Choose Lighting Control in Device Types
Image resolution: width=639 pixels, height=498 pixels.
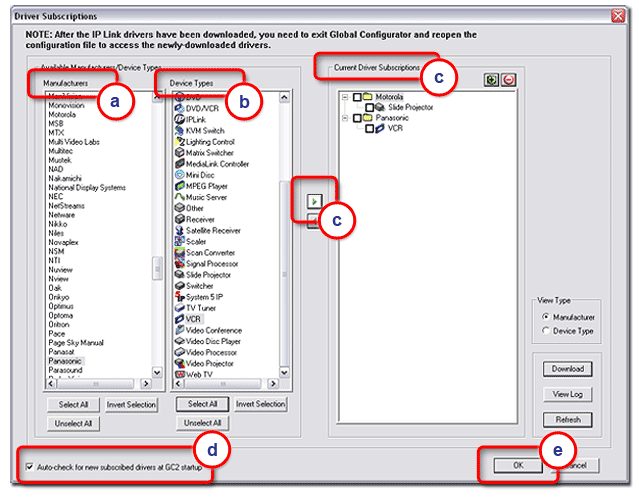tap(210, 141)
